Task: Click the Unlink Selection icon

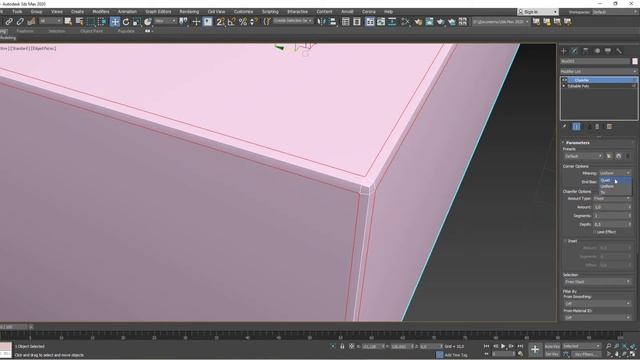Action: tap(20, 22)
